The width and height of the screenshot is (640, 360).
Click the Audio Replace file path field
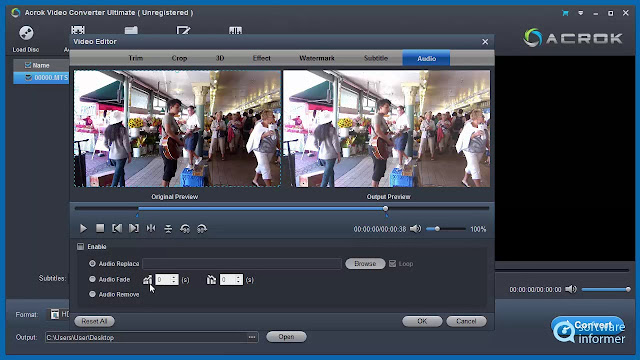(x=242, y=264)
